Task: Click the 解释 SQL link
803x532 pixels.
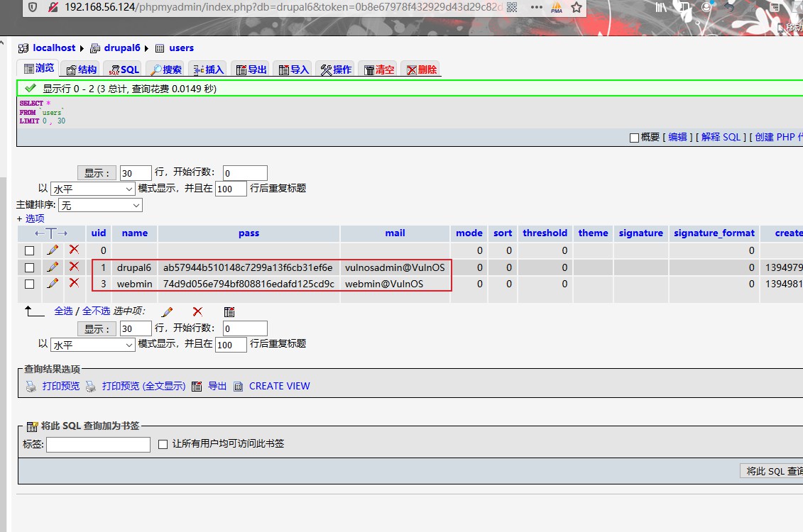Action: point(721,137)
